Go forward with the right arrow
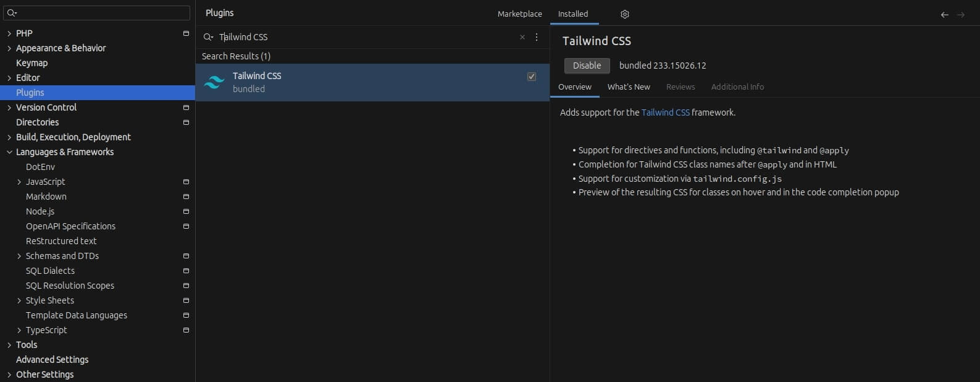 coord(961,14)
